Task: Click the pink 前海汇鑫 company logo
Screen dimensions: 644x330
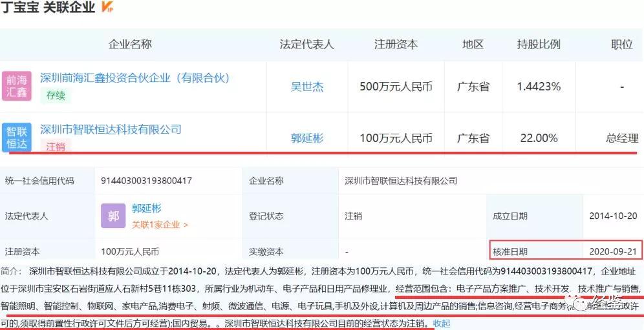Action: click(16, 86)
